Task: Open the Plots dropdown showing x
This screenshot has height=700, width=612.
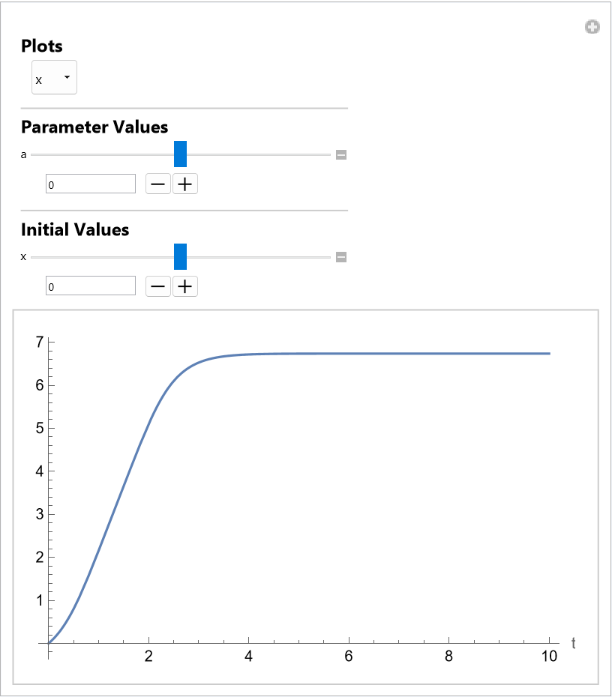Action: click(54, 78)
